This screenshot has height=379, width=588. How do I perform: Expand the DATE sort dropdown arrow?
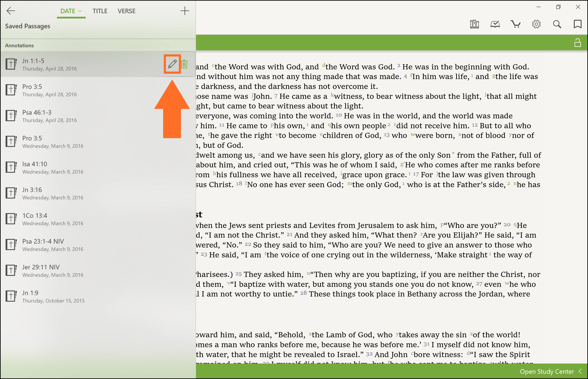tap(80, 11)
